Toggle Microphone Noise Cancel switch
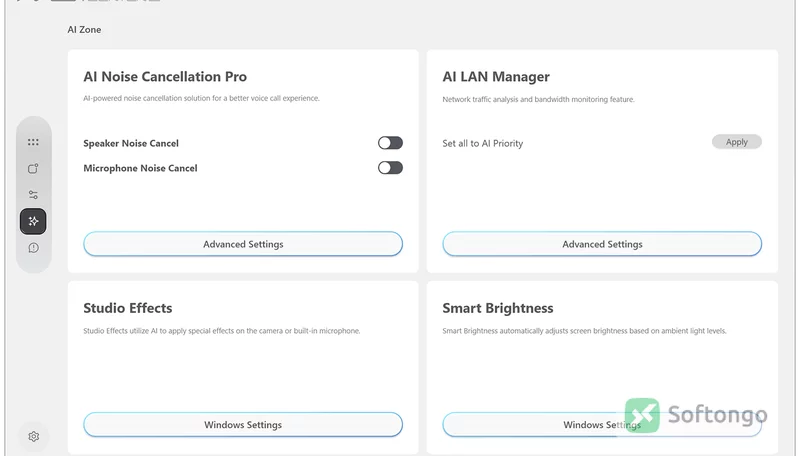This screenshot has height=456, width=800. (x=390, y=168)
